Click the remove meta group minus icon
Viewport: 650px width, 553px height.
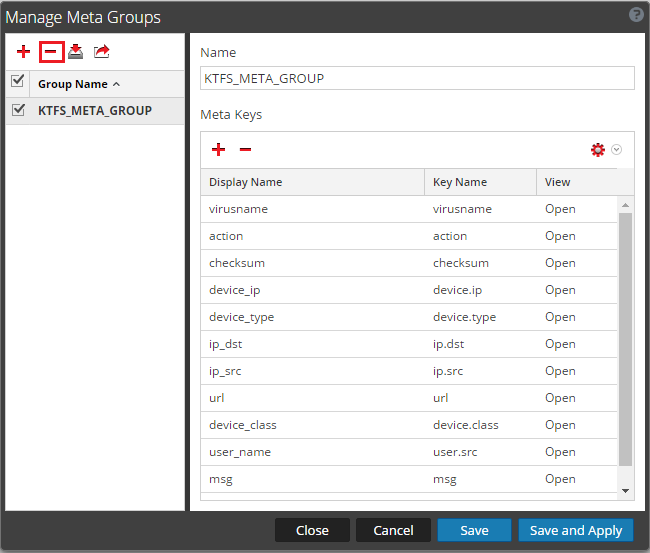pos(51,51)
